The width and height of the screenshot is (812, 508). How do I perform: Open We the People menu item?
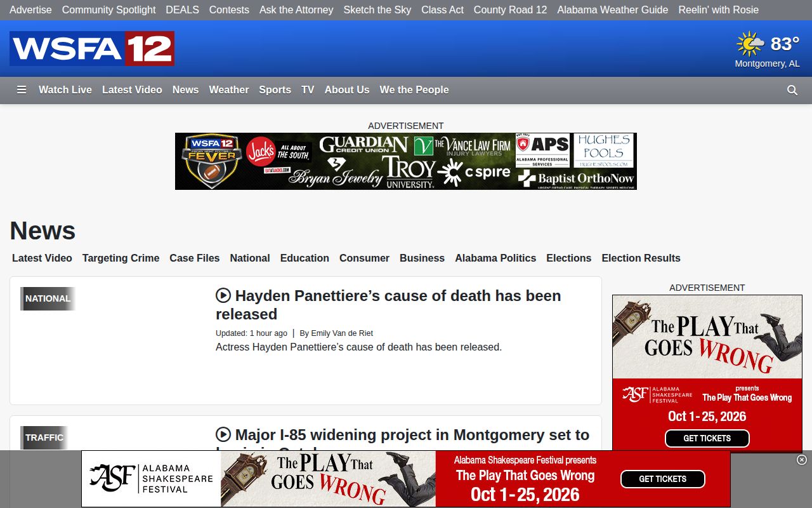pos(414,90)
